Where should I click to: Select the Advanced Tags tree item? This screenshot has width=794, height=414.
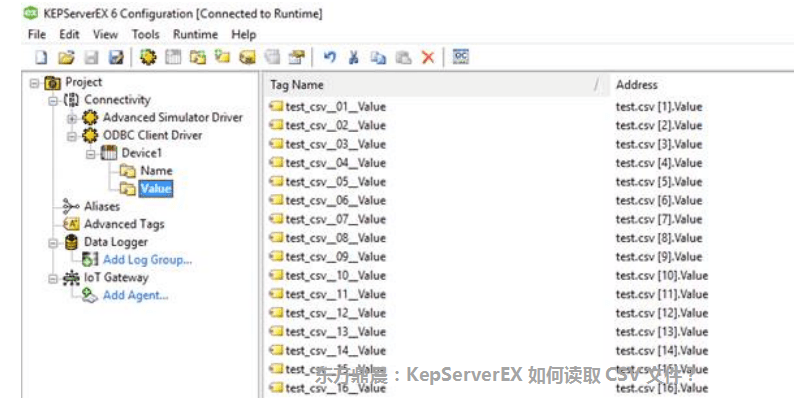click(124, 224)
